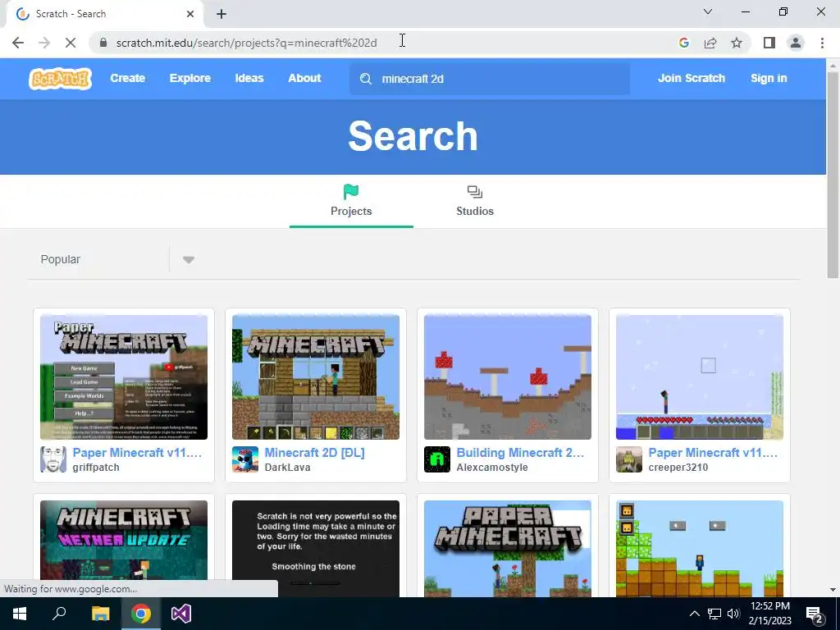Open the browser side panel icon

(769, 43)
